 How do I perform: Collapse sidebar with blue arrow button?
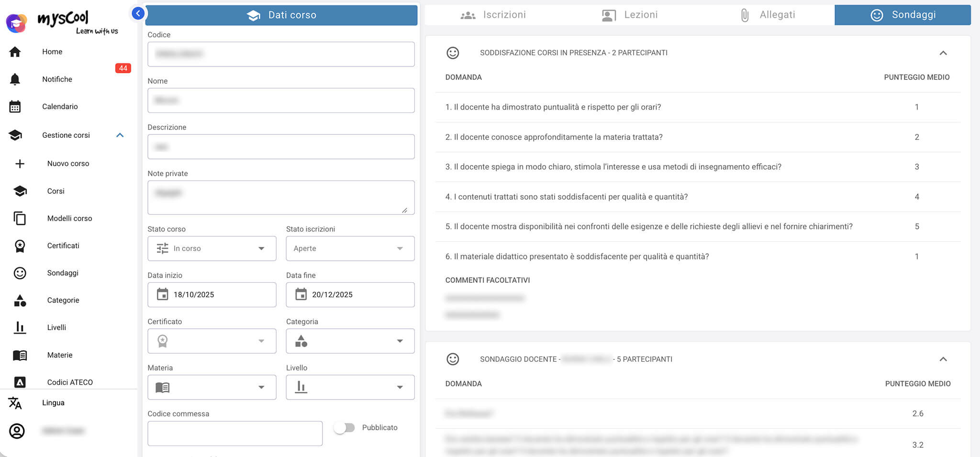pos(138,13)
